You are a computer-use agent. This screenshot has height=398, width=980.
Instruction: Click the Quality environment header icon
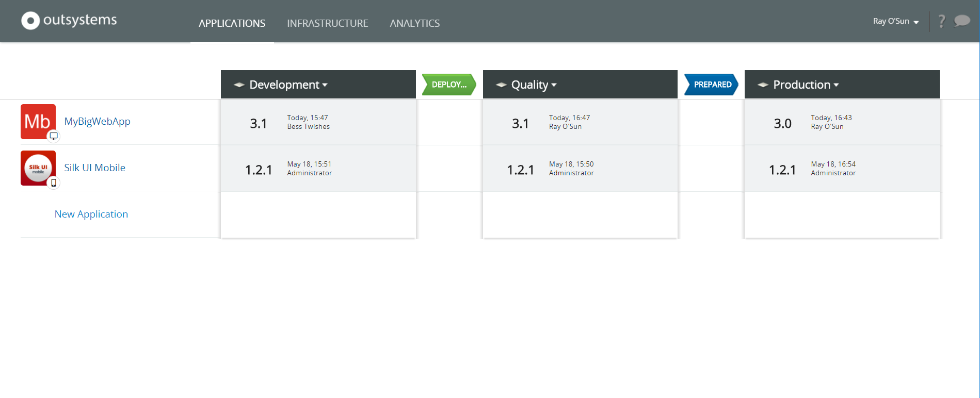501,85
